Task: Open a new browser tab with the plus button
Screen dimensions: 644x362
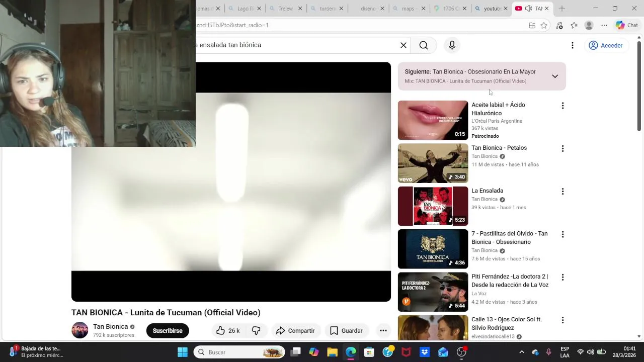Action: (561, 9)
